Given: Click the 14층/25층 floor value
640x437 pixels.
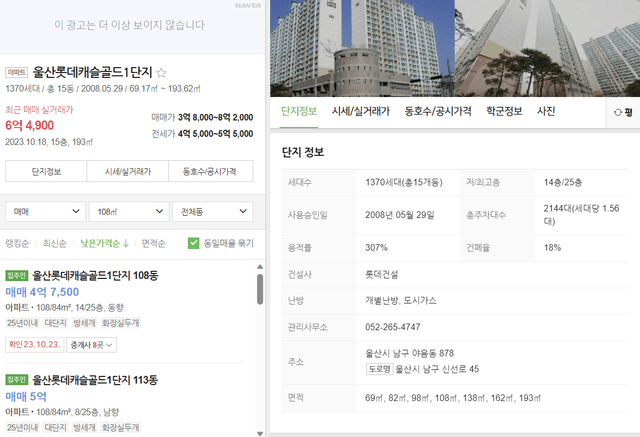Looking at the screenshot, I should (x=563, y=182).
